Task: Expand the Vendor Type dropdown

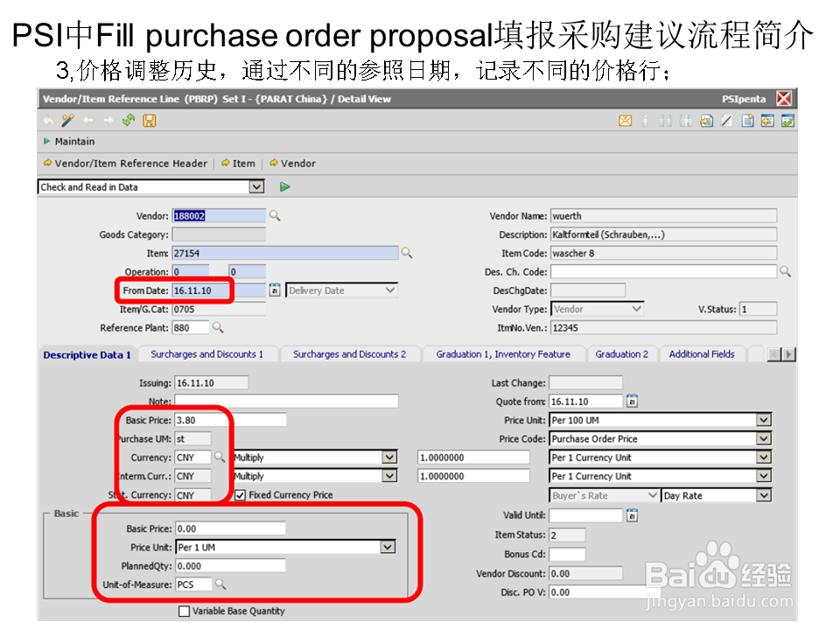Action: (x=637, y=308)
